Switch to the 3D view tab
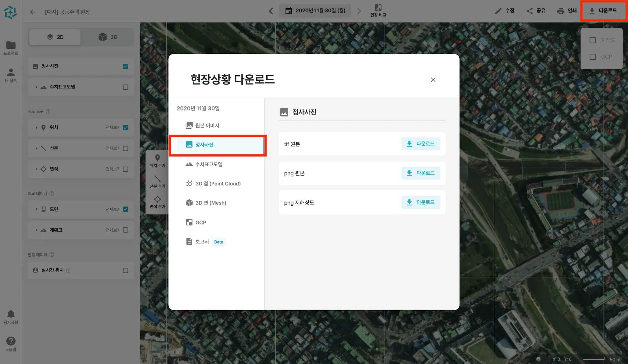Image resolution: width=628 pixels, height=364 pixels. point(108,37)
